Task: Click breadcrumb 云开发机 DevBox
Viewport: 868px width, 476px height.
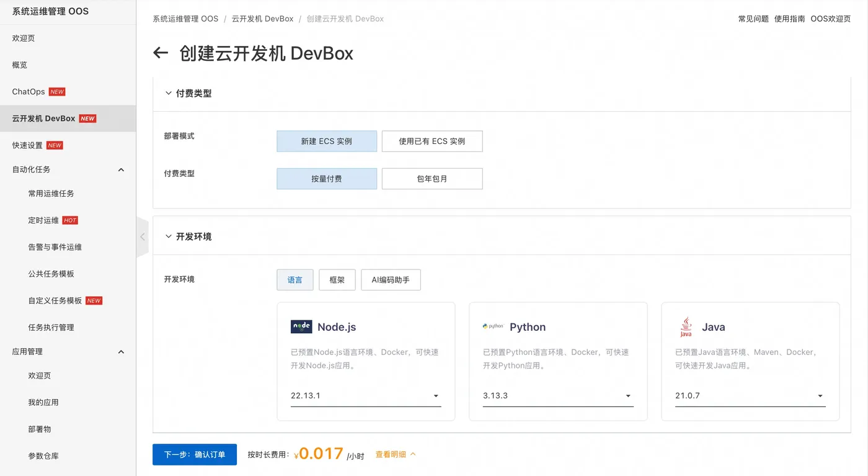Action: (x=263, y=19)
